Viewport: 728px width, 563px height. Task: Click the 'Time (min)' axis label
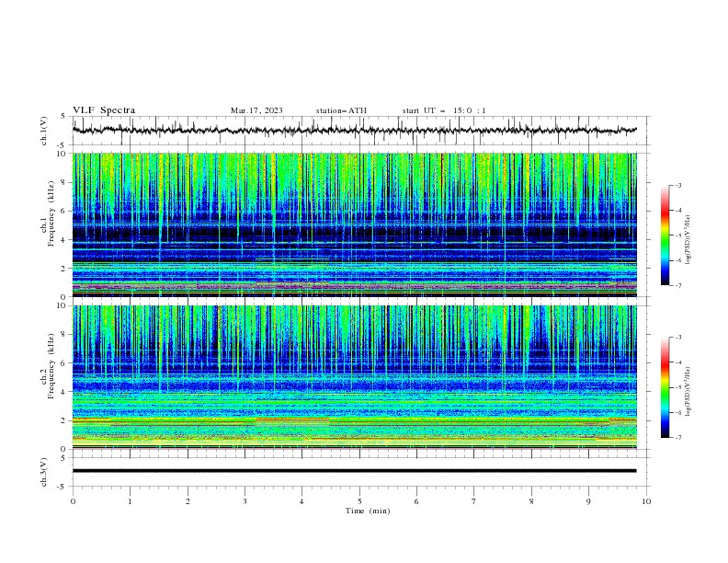pyautogui.click(x=368, y=511)
